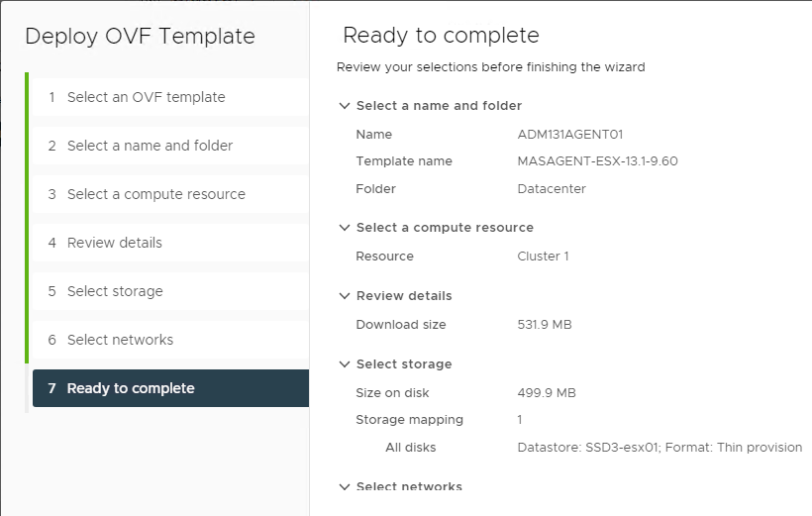The width and height of the screenshot is (812, 516).
Task: Click the 'Review details' section heading
Action: 404,296
